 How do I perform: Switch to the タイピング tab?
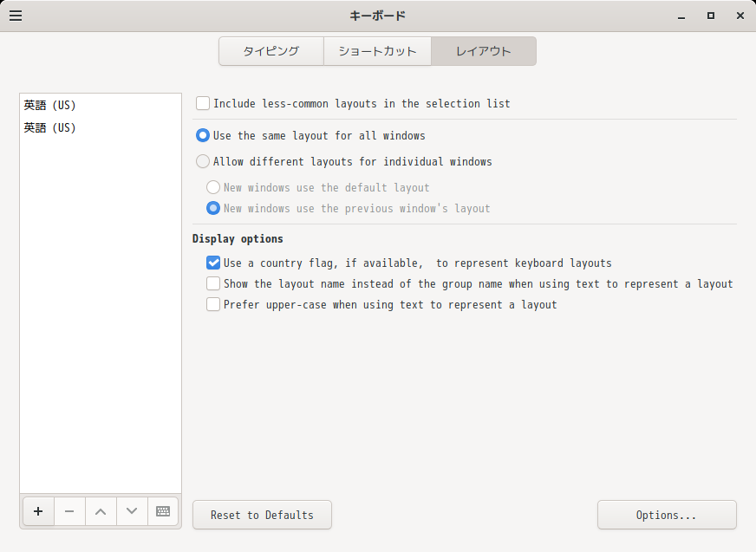pyautogui.click(x=270, y=51)
